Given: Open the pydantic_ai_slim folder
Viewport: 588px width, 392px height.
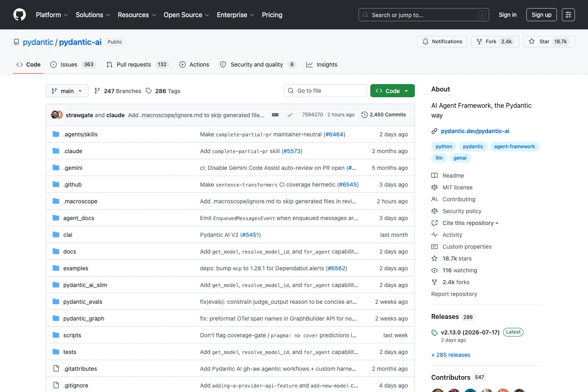Looking at the screenshot, I should click(85, 285).
